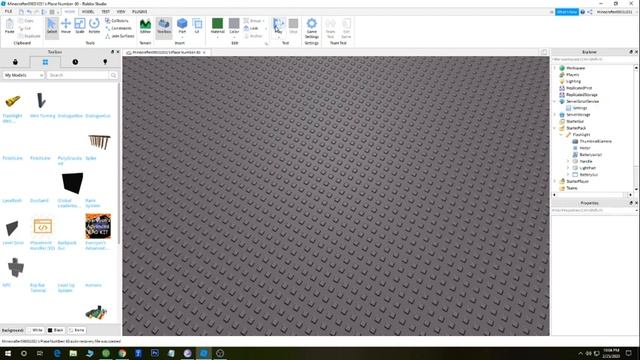This screenshot has height=360, width=640.
Task: Click the share icon in top right
Action: [590, 12]
